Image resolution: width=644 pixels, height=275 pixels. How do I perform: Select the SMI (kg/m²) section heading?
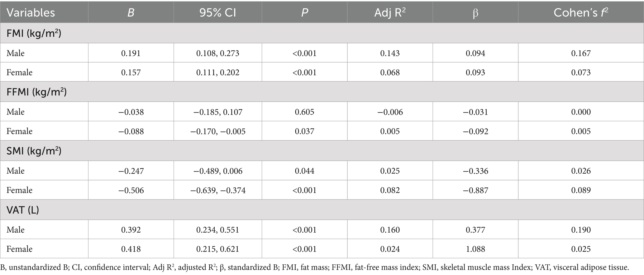click(34, 151)
